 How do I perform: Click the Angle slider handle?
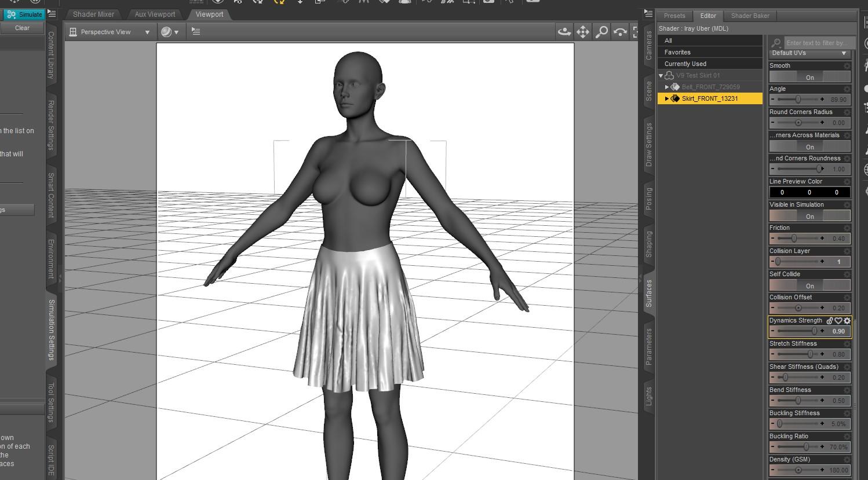click(798, 100)
